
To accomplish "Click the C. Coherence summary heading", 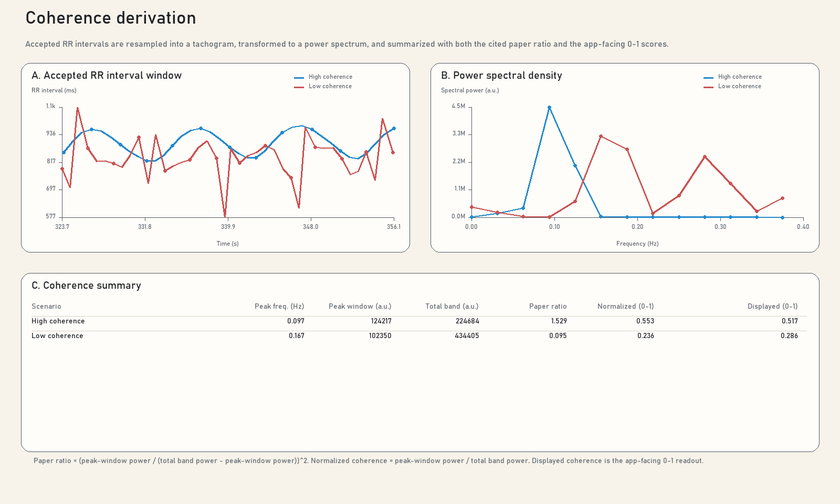I will click(x=86, y=285).
